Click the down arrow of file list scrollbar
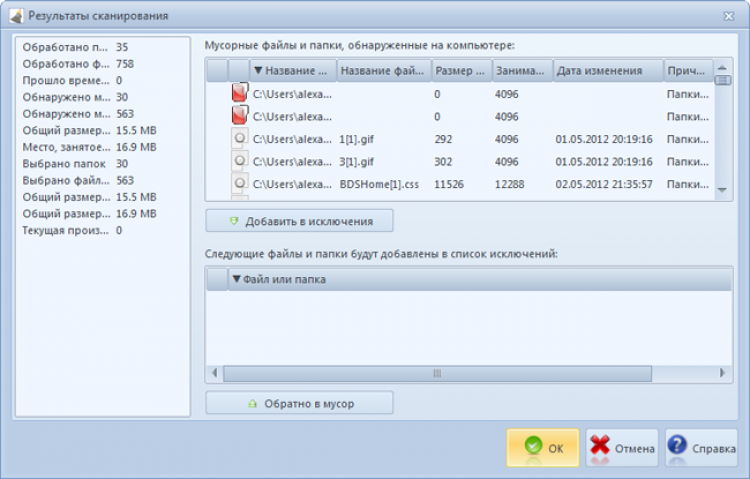 tap(722, 190)
